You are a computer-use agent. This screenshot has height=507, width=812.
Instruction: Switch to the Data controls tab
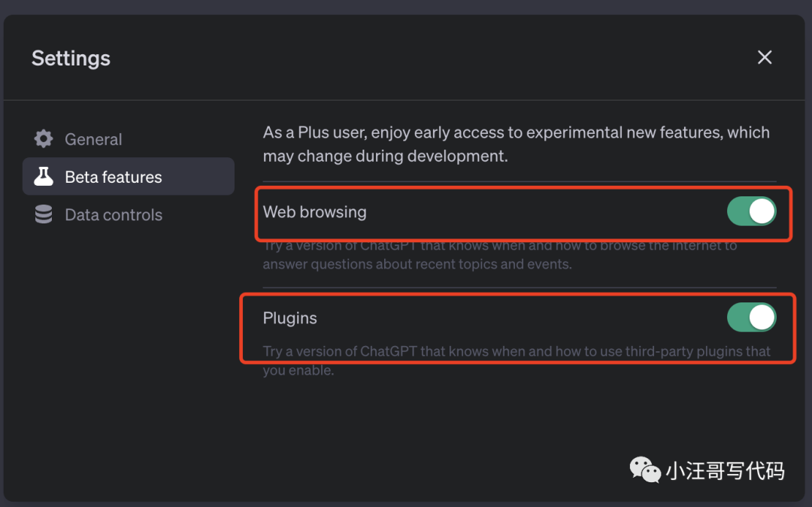(x=114, y=215)
